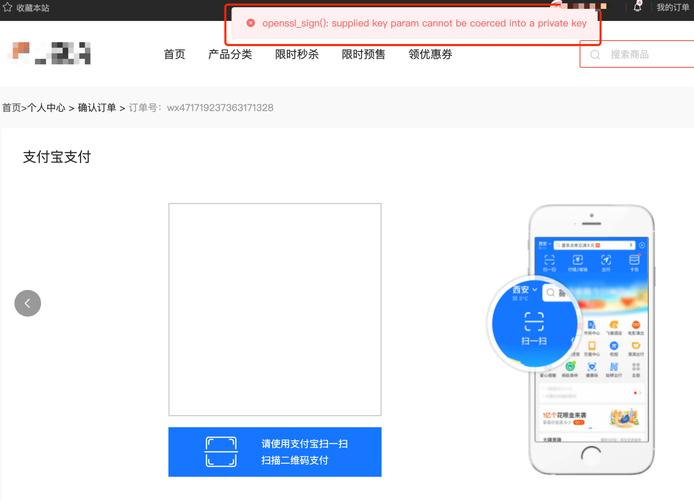Click the site logo
Screen dimensions: 694x500
pyautogui.click(x=51, y=53)
